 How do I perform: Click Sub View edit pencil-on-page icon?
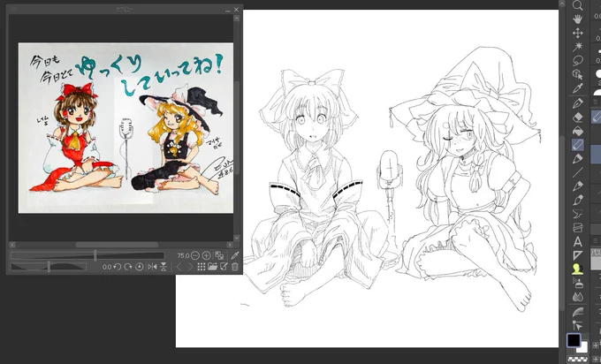[x=224, y=267]
